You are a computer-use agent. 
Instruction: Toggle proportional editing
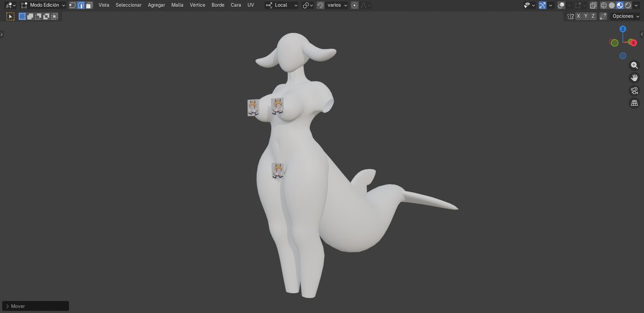click(355, 5)
